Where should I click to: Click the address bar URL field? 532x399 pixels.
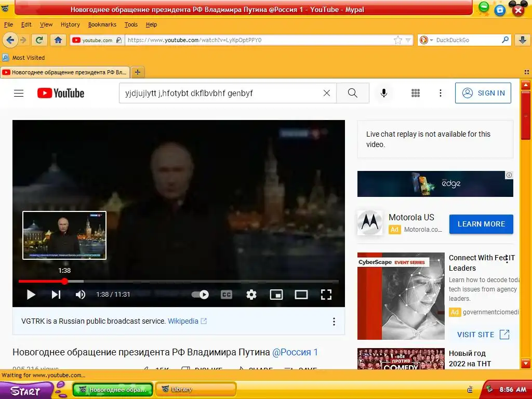point(258,40)
